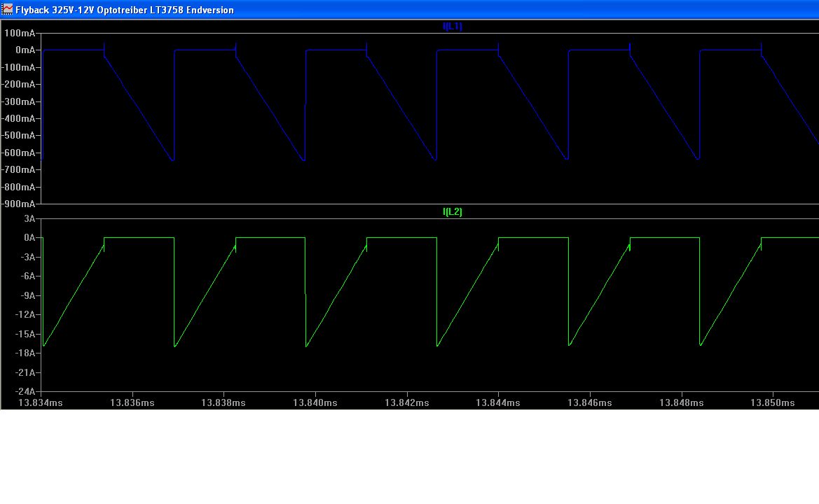Click the 13.848ms time axis label
Image resolution: width=819 pixels, height=504 pixels.
pos(680,402)
